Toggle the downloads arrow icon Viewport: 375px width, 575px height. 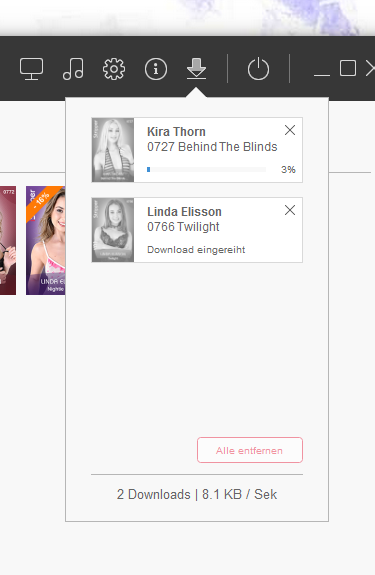pyautogui.click(x=196, y=69)
